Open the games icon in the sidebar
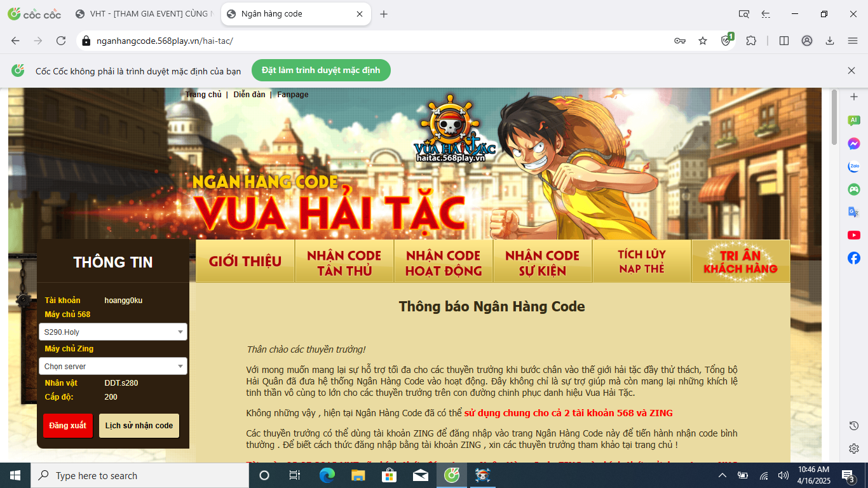 (854, 189)
